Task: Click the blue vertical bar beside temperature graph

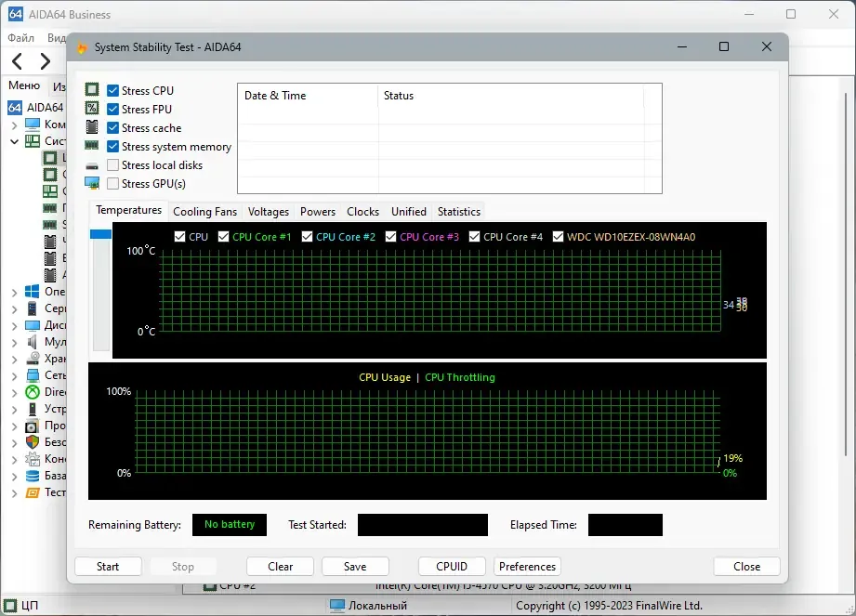Action: point(99,235)
